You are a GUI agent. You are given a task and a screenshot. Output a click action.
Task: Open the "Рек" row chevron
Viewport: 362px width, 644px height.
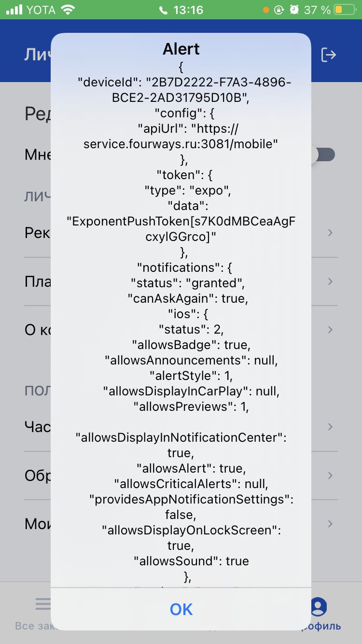330,233
